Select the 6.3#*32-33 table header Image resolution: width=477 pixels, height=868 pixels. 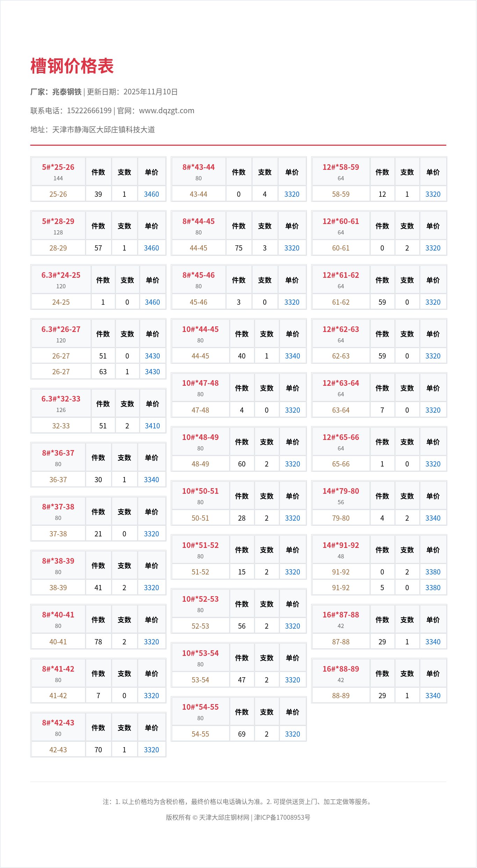[x=61, y=399]
